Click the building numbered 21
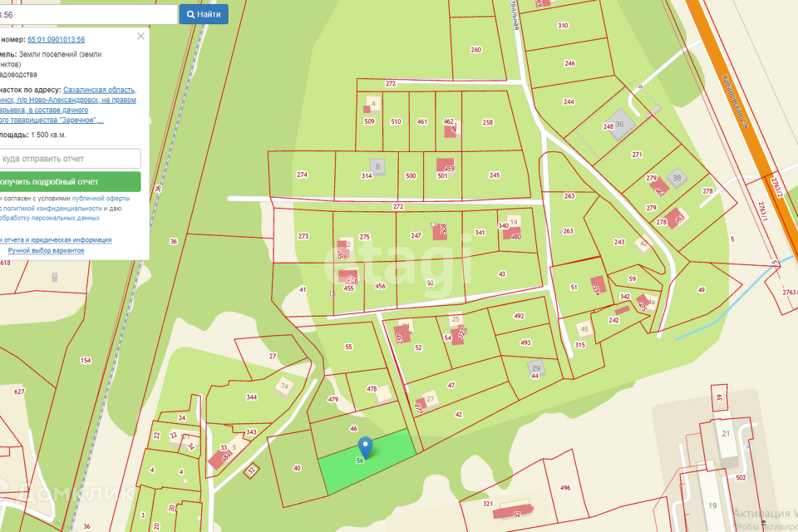The image size is (798, 532). coord(726,436)
